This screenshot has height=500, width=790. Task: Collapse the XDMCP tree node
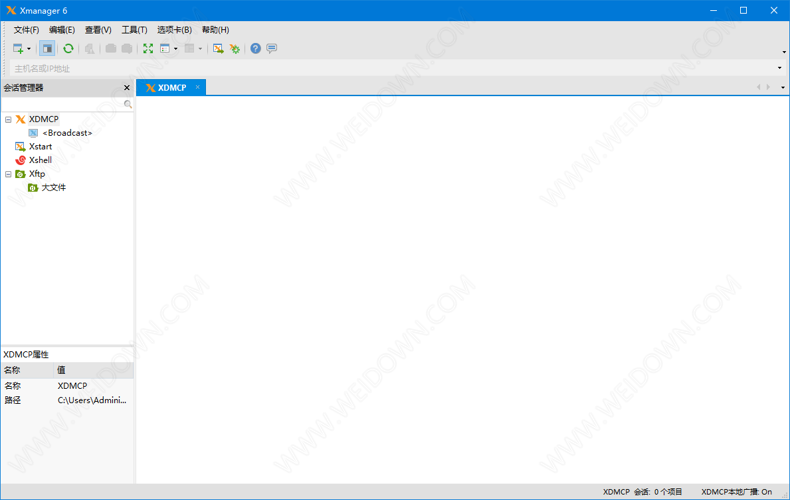[x=8, y=119]
